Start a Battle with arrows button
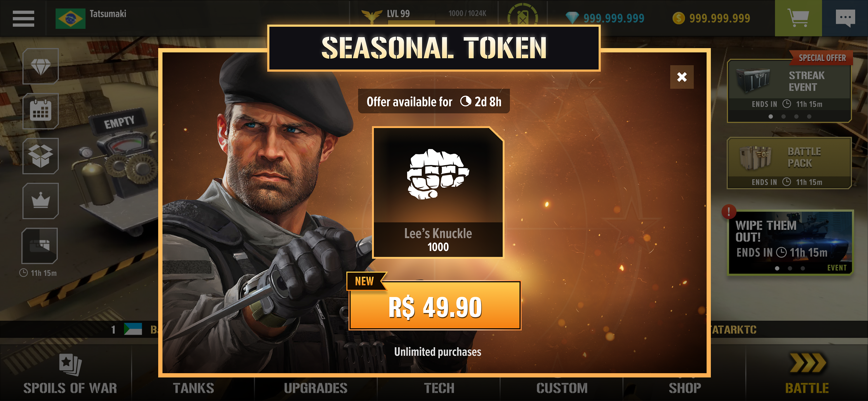This screenshot has width=868, height=401. pyautogui.click(x=807, y=374)
